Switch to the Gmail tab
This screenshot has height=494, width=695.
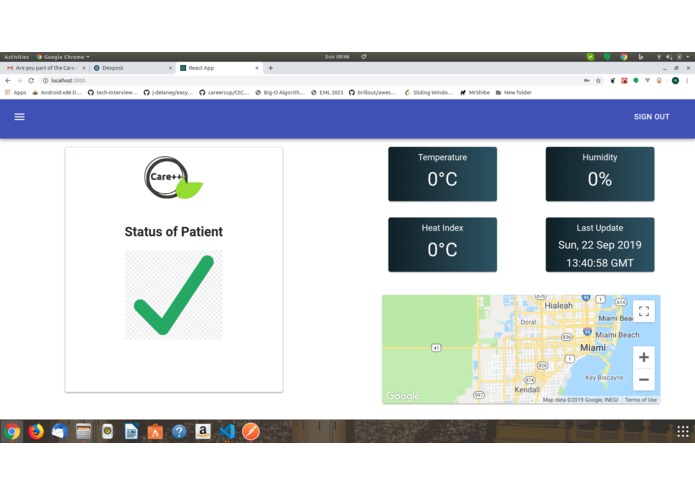46,68
